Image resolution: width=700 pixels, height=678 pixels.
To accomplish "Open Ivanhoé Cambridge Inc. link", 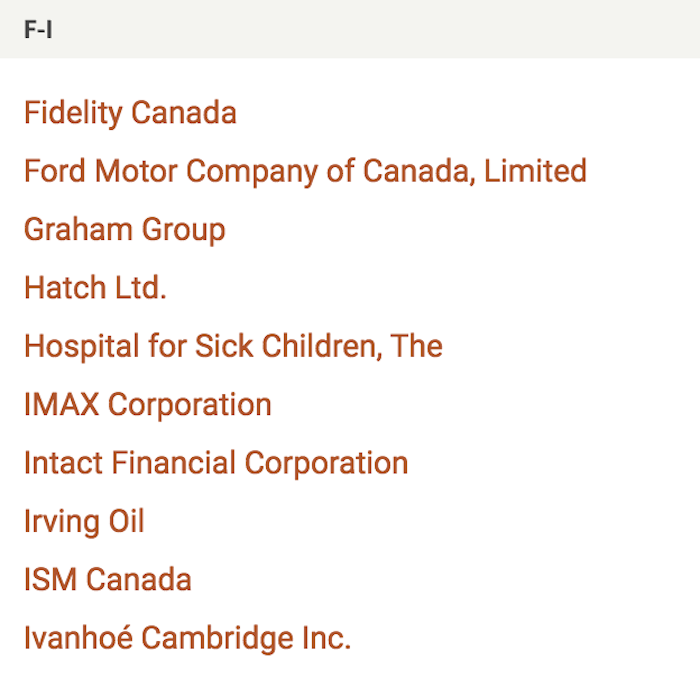I will 187,638.
